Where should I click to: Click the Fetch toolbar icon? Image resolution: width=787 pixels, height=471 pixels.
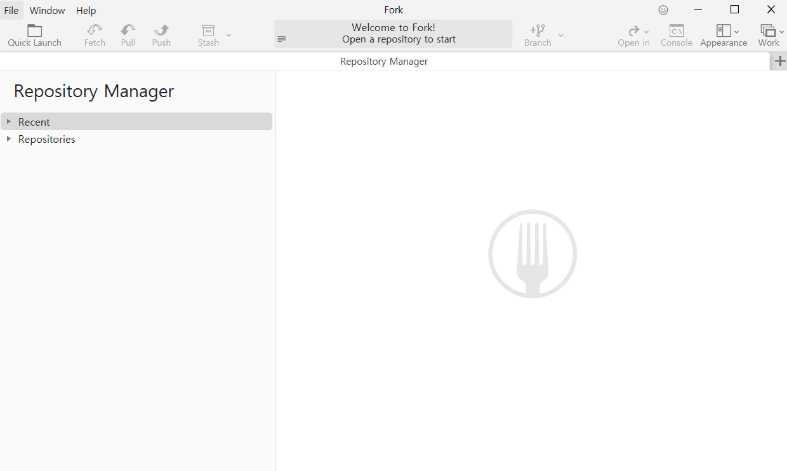94,30
